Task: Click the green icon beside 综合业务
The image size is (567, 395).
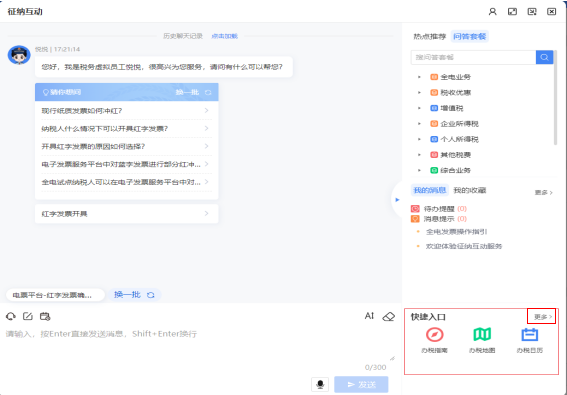Action: coord(434,170)
